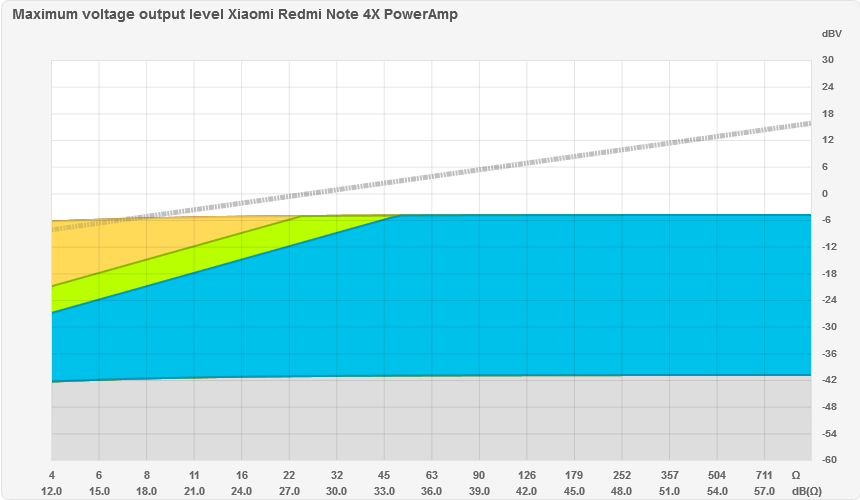Click the 42.0 dB(Ω) axis value
The image size is (860, 500).
click(x=527, y=491)
